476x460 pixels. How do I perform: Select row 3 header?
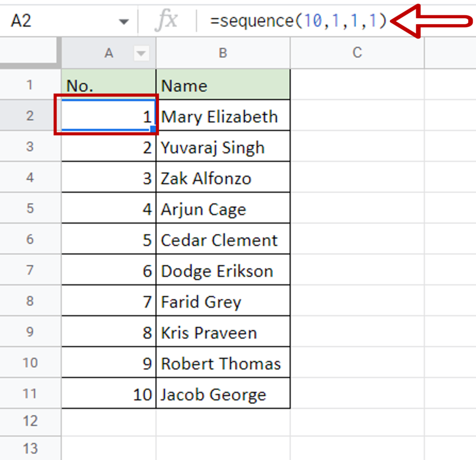click(30, 146)
